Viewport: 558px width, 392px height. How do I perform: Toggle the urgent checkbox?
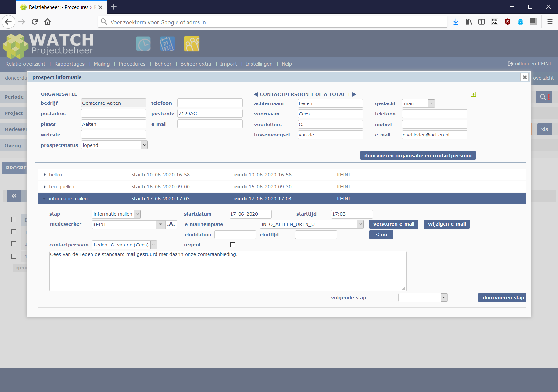(x=233, y=245)
